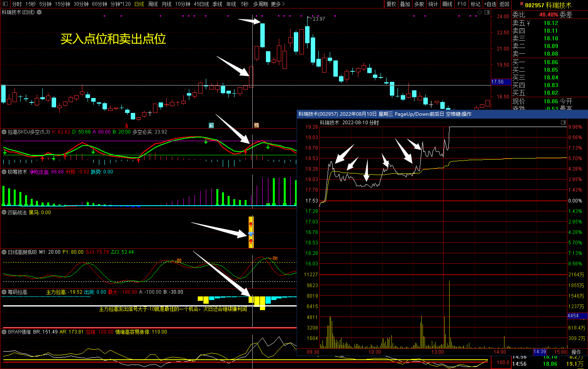Click the blue diamond signal in 双箭战法 panel
The height and width of the screenshot is (369, 588).
pyautogui.click(x=251, y=234)
